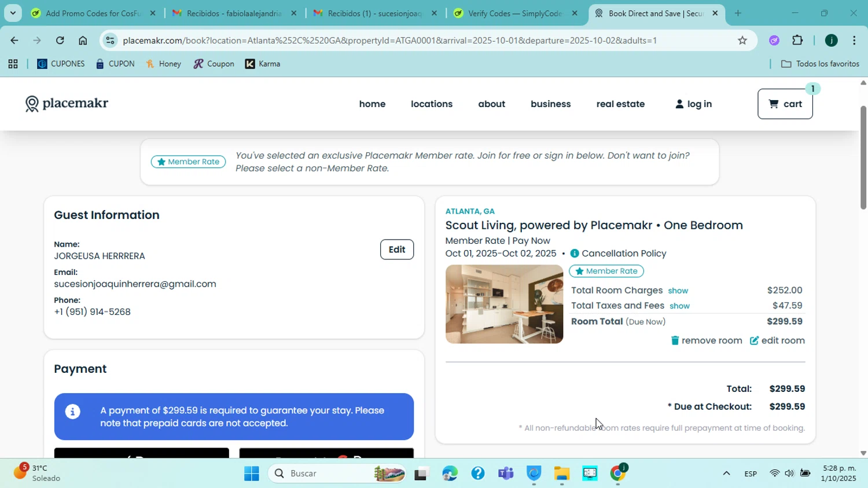Open Microsoft Edge from the taskbar
868x488 pixels.
coord(450,474)
